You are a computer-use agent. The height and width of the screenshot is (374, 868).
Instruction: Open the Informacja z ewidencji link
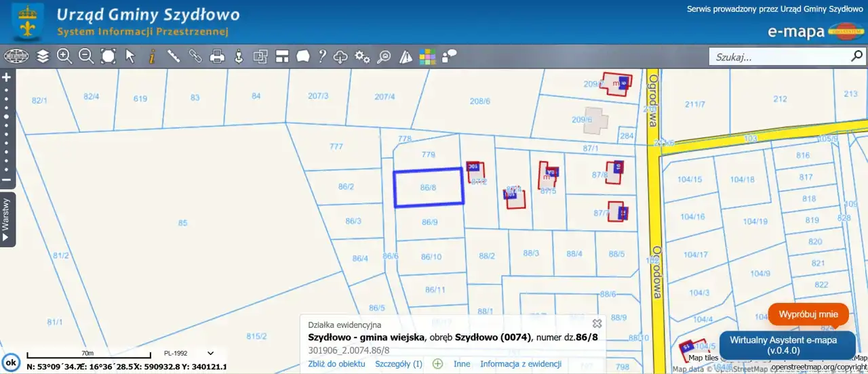coord(521,364)
